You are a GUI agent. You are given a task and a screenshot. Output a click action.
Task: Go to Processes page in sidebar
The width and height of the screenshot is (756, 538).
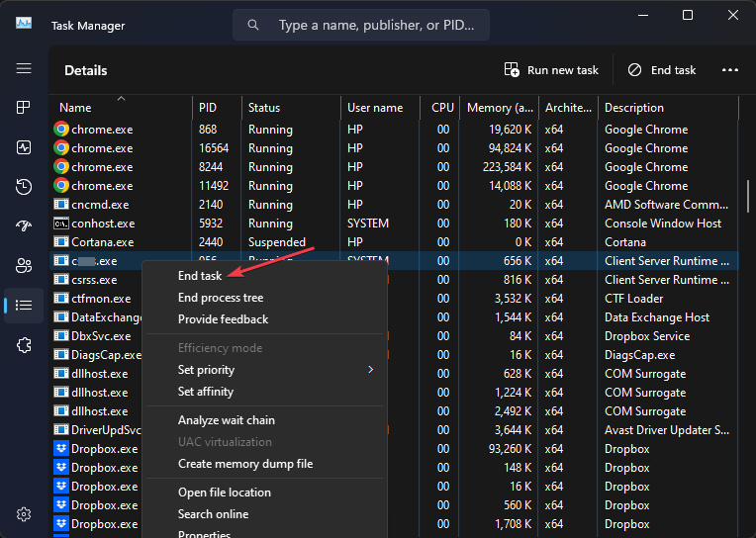pos(24,107)
